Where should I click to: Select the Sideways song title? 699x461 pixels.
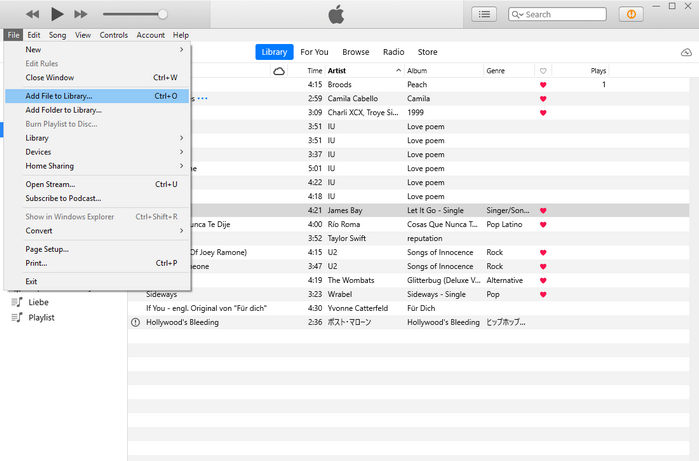click(162, 294)
